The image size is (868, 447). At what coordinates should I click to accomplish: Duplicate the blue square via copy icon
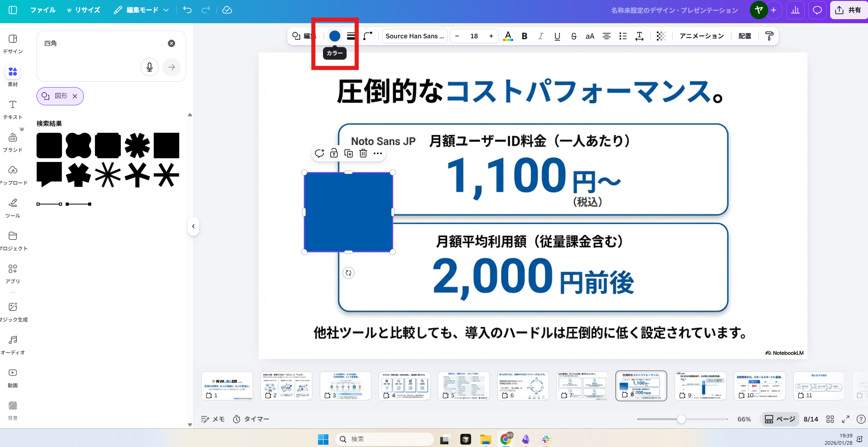point(348,153)
